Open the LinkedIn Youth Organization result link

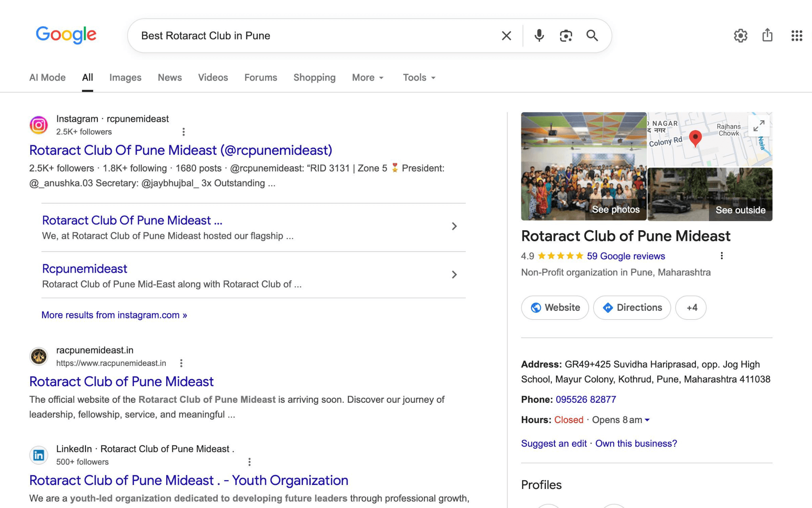click(189, 480)
